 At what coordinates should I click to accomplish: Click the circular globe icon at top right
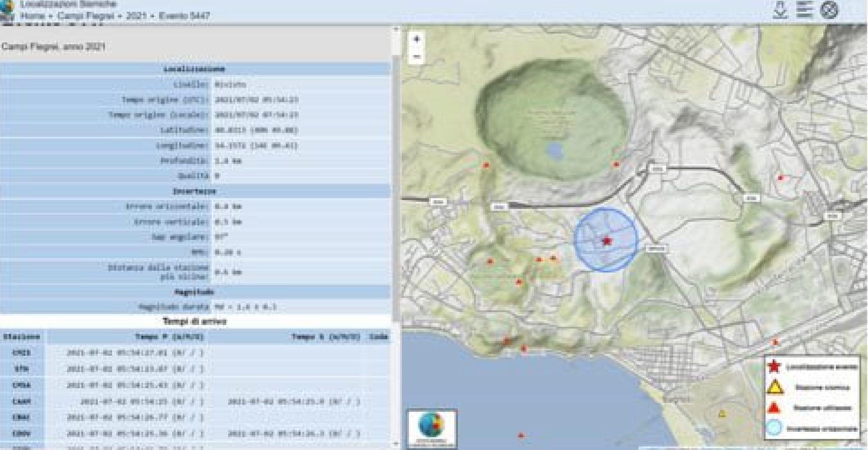(x=829, y=10)
